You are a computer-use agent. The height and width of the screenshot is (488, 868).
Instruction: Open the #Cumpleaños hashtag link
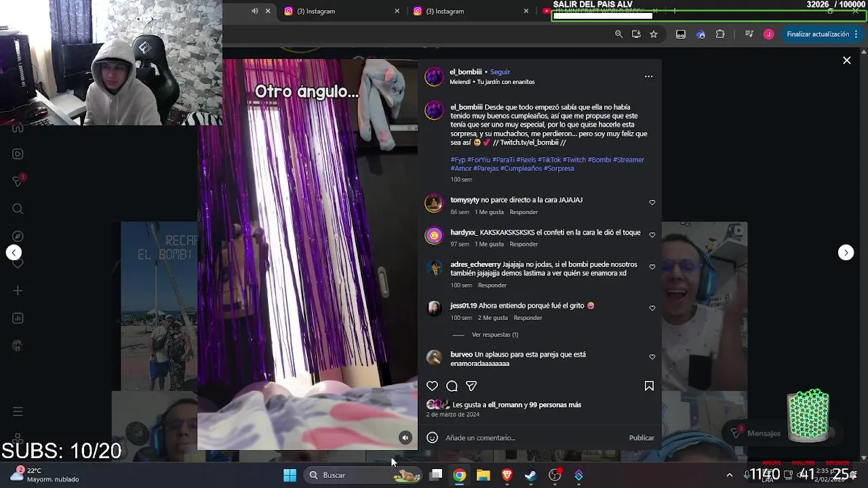pos(521,168)
